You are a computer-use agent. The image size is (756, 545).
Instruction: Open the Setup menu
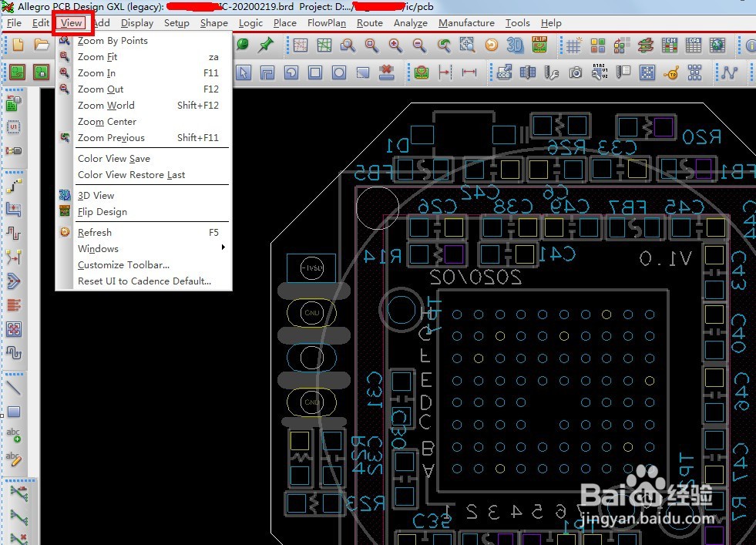pos(176,22)
